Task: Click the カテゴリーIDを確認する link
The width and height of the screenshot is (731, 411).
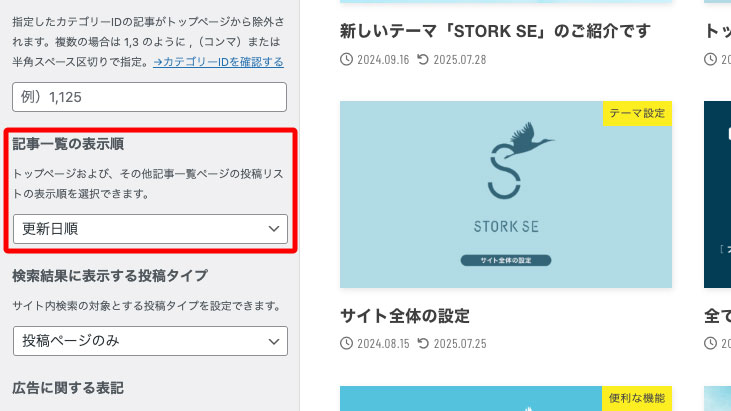Action: pyautogui.click(x=217, y=62)
